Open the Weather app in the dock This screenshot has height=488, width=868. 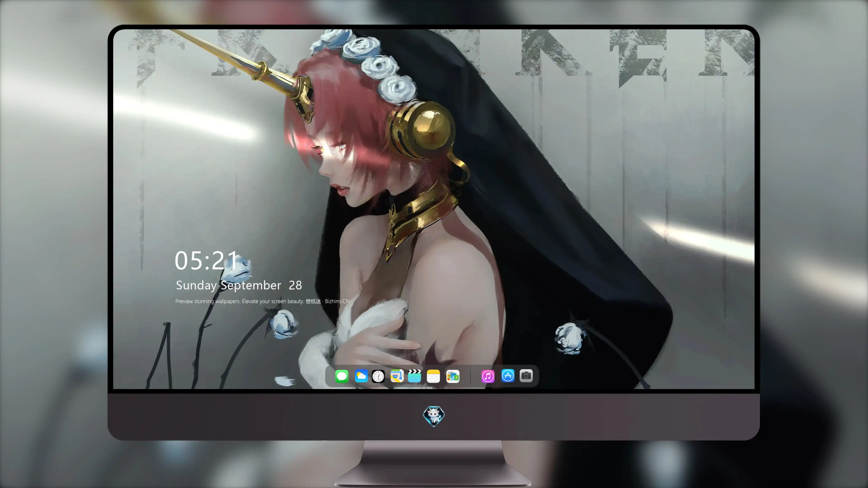click(361, 376)
